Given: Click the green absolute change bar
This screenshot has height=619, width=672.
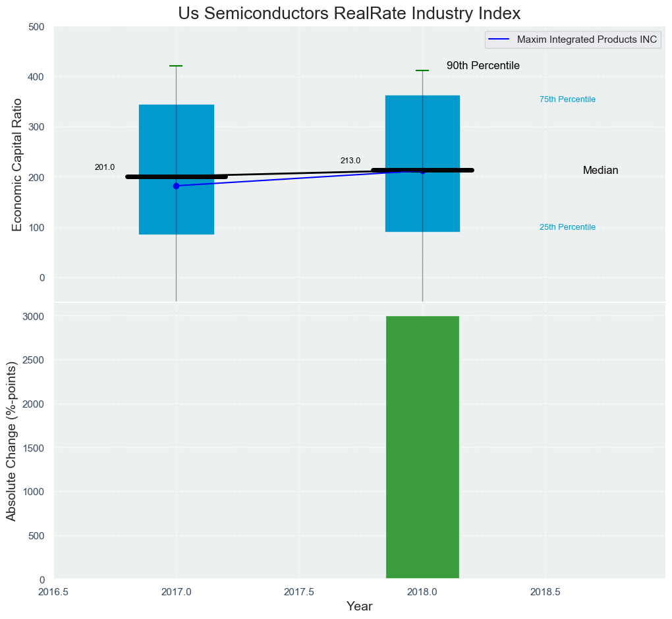Looking at the screenshot, I should (422, 448).
